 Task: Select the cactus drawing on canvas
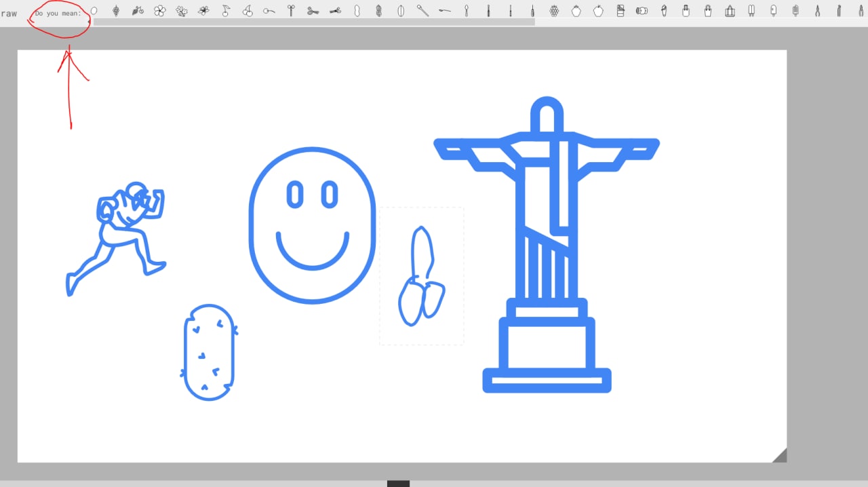tap(210, 352)
